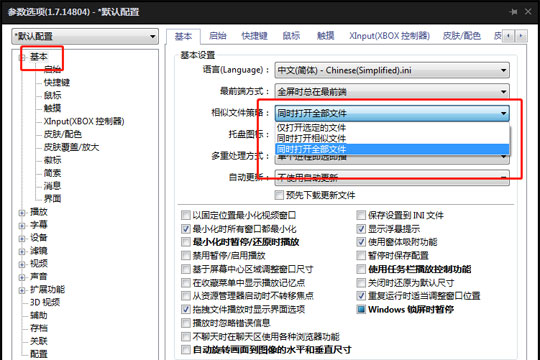Image resolution: width=540 pixels, height=360 pixels.
Task: Select 简索 in the settings tree
Action: click(x=52, y=173)
